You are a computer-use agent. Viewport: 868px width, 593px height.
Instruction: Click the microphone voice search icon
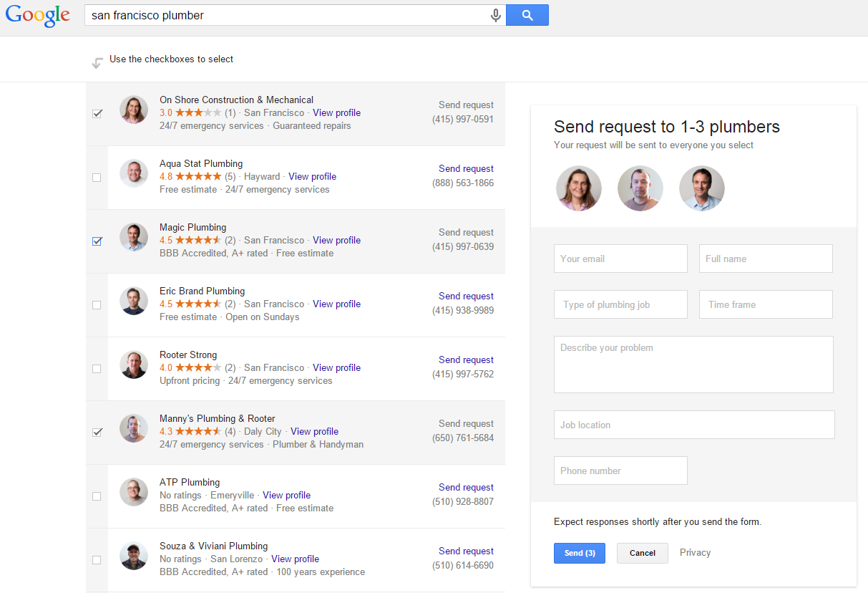pyautogui.click(x=495, y=15)
